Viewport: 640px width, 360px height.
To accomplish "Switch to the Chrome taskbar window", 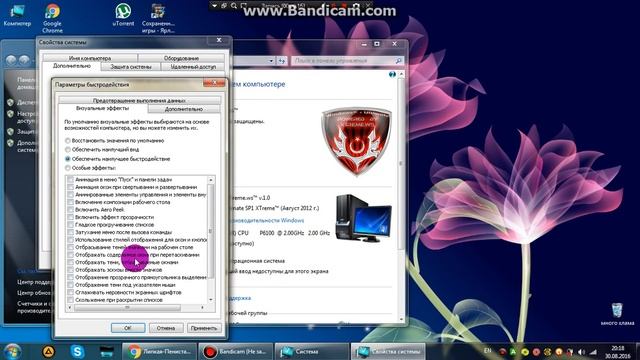I will click(159, 351).
